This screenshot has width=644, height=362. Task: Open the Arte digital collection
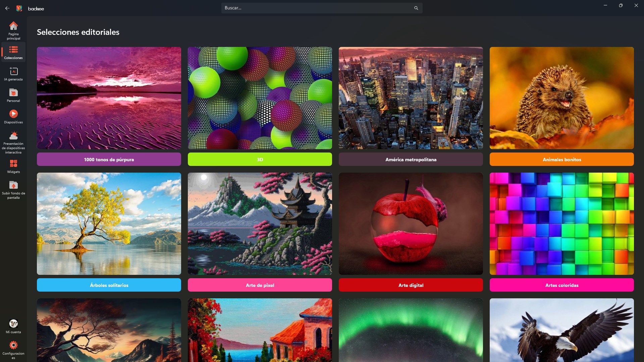411,285
